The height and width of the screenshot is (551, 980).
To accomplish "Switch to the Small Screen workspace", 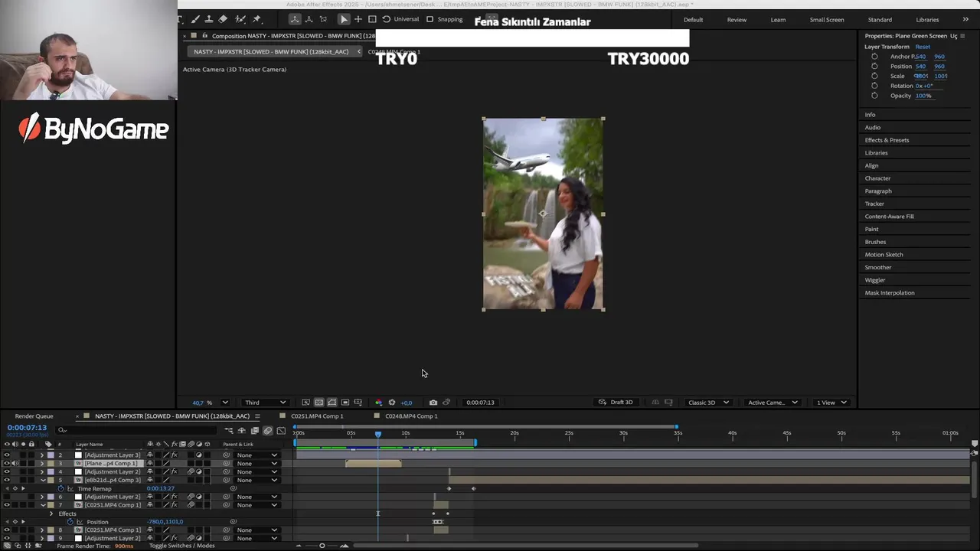I will [827, 20].
